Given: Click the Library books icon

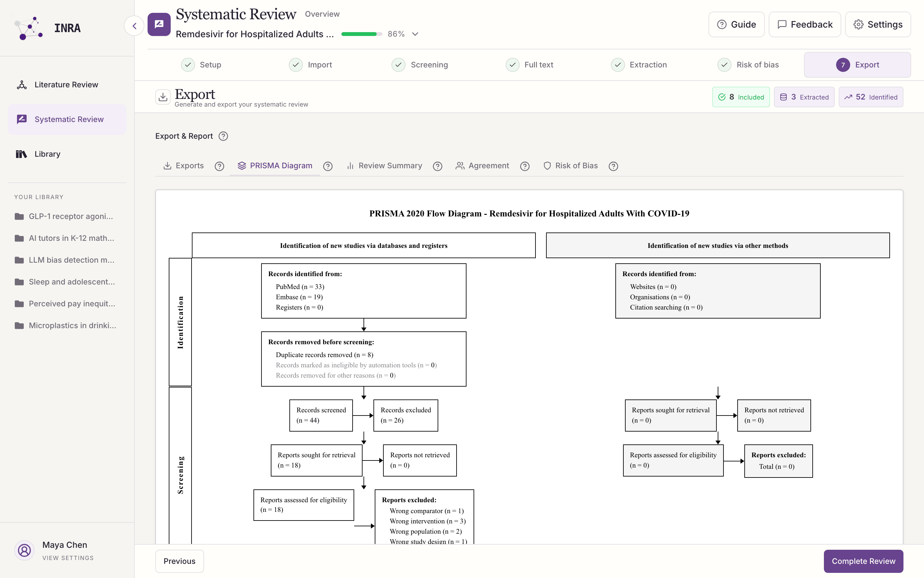Looking at the screenshot, I should click(21, 154).
